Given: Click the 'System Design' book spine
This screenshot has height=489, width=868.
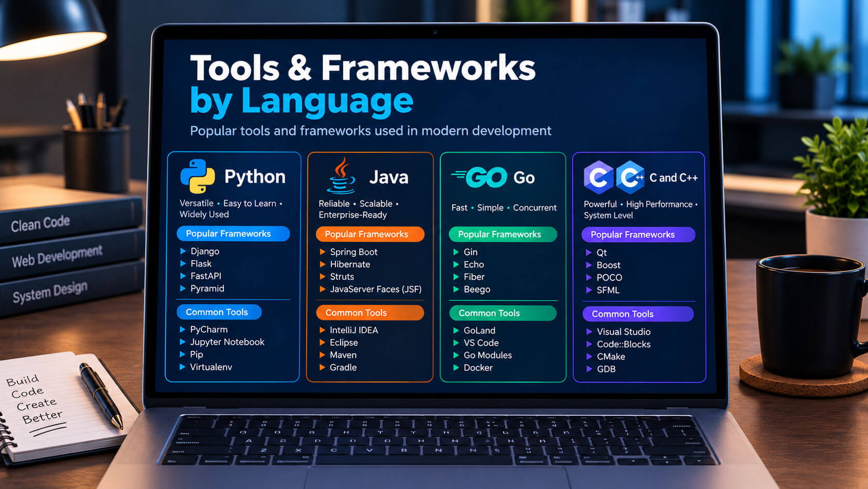Looking at the screenshot, I should point(50,292).
